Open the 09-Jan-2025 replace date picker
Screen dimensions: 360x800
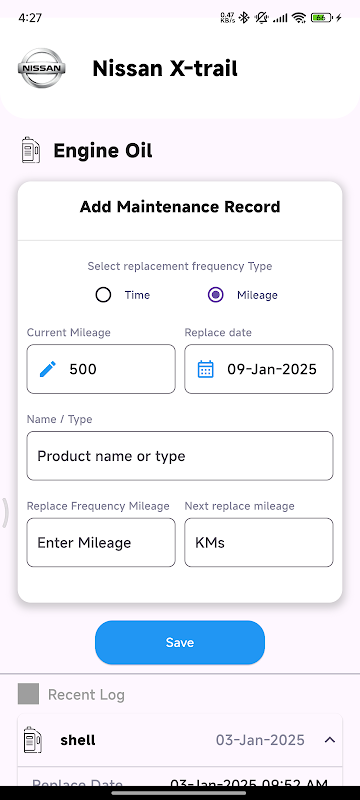(x=259, y=369)
